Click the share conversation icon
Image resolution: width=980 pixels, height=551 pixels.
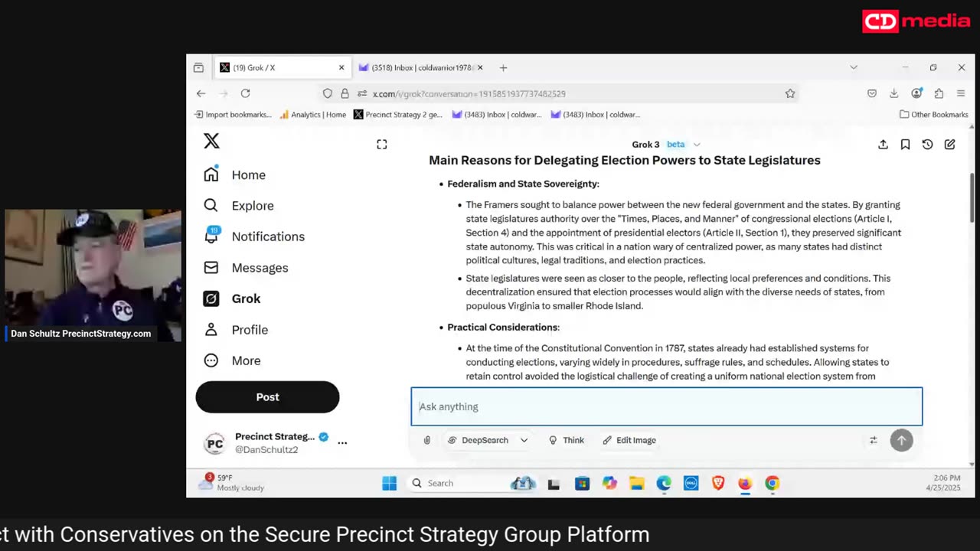[x=883, y=145]
